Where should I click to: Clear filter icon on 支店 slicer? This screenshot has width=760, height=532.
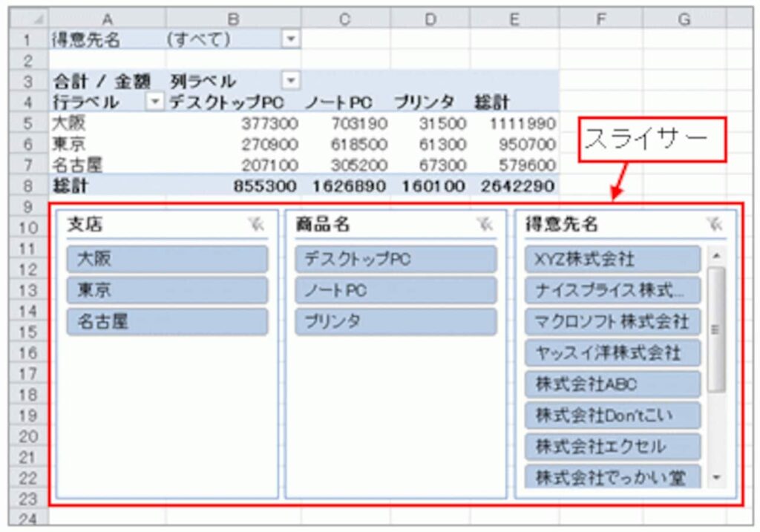point(256,226)
